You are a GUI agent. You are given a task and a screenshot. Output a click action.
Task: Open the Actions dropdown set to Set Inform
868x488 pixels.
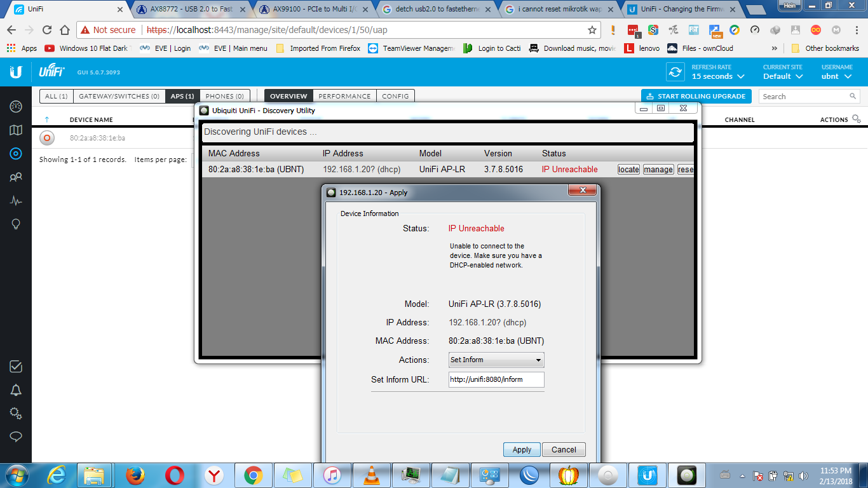point(496,360)
